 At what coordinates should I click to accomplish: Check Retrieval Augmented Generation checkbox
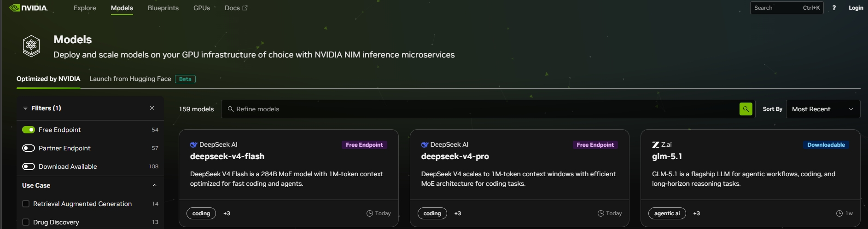click(x=26, y=204)
